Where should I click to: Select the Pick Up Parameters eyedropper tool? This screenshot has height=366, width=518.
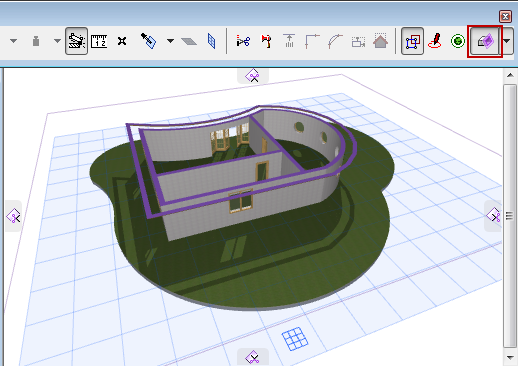point(148,41)
